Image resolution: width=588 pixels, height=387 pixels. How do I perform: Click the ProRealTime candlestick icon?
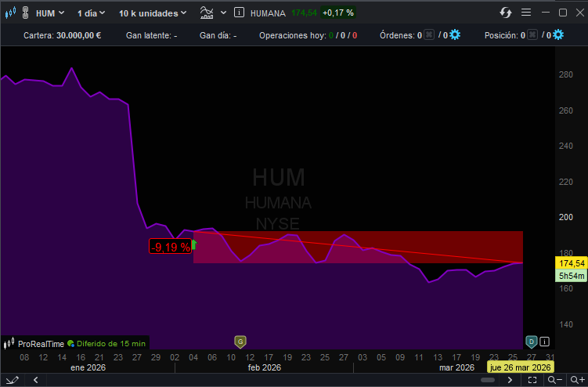tap(9, 343)
